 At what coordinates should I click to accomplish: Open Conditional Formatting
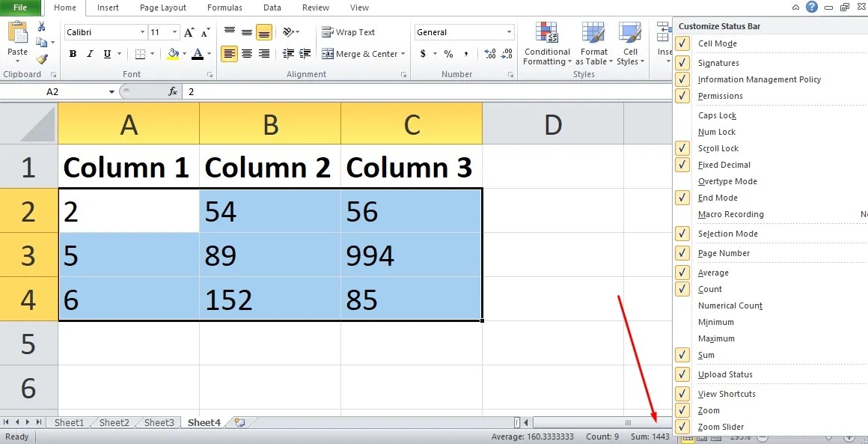546,45
